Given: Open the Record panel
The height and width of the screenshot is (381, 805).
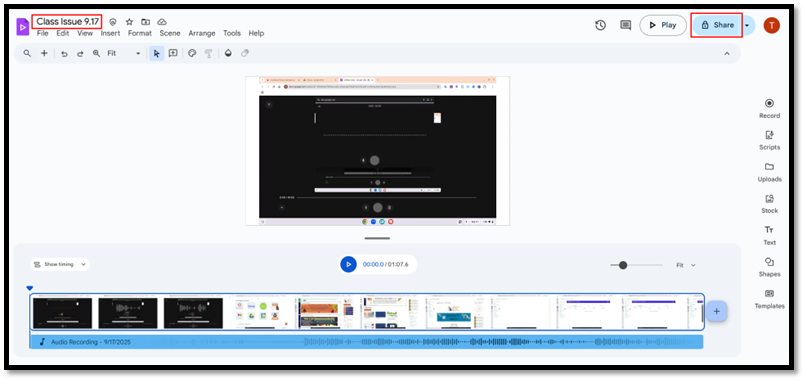Looking at the screenshot, I should point(769,109).
